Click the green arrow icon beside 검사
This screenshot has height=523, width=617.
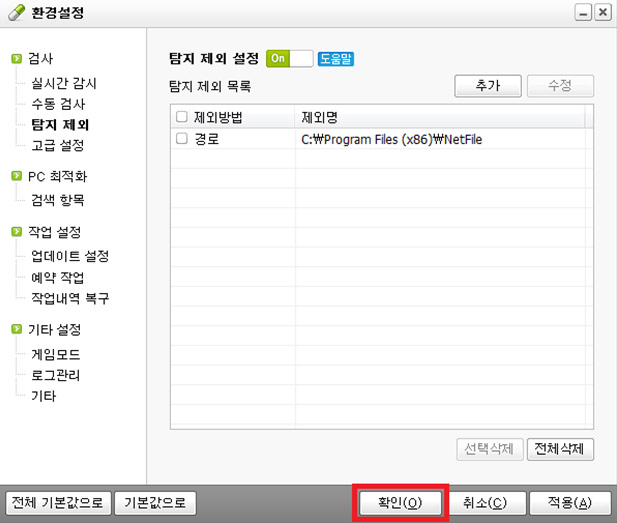click(17, 59)
